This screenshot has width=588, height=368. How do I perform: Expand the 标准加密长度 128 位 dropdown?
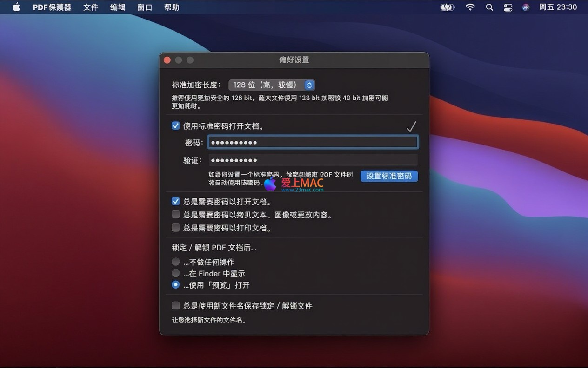click(x=272, y=85)
